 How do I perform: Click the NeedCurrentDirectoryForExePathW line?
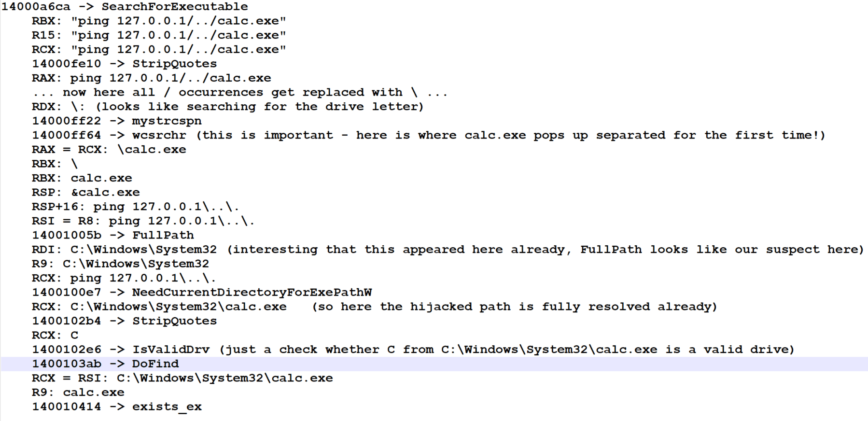(x=202, y=292)
